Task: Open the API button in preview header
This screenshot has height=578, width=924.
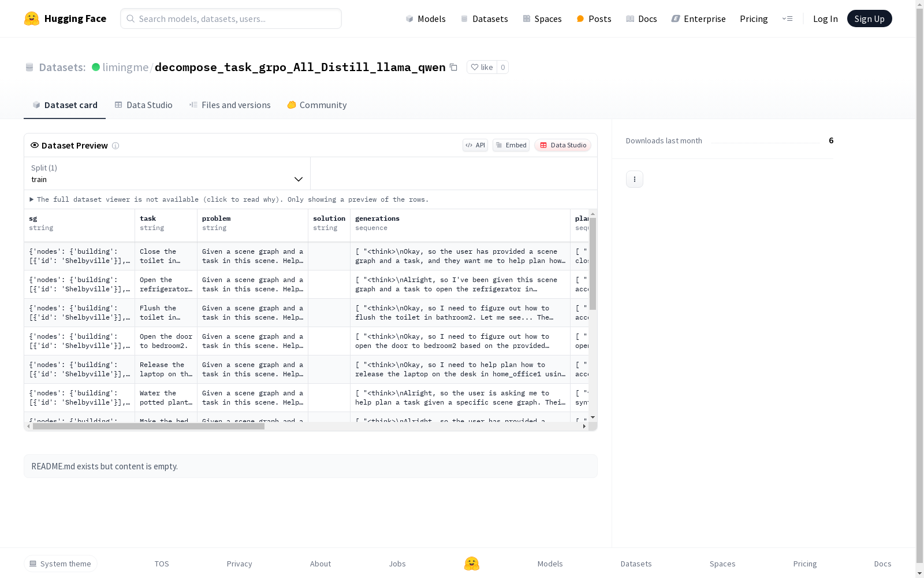Action: (475, 145)
